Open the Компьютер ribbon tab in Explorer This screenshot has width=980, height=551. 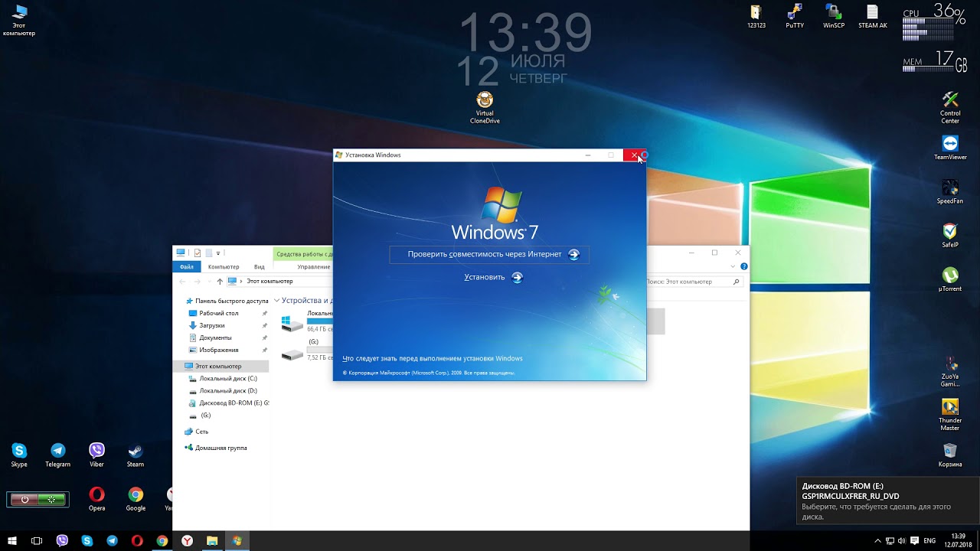[224, 267]
